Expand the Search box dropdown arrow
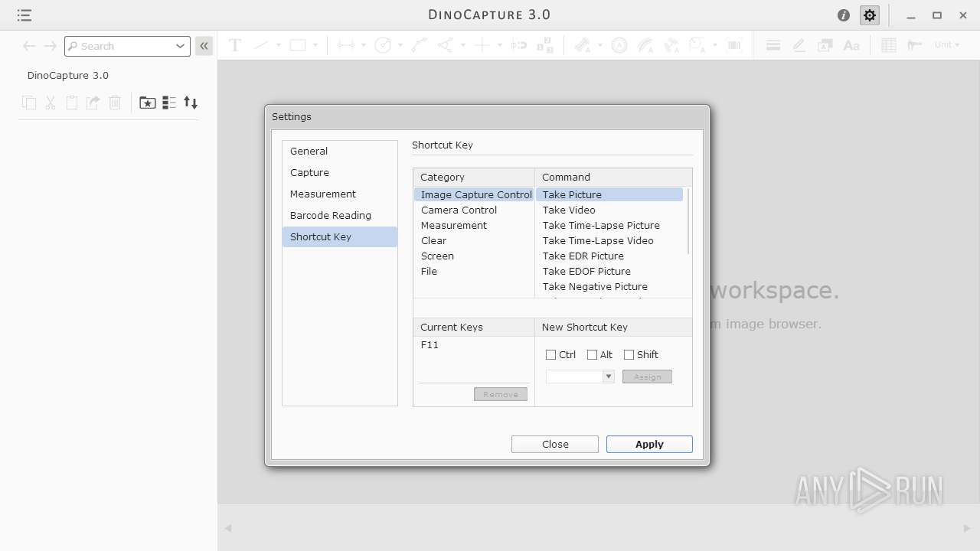This screenshot has width=980, height=551. pos(181,46)
